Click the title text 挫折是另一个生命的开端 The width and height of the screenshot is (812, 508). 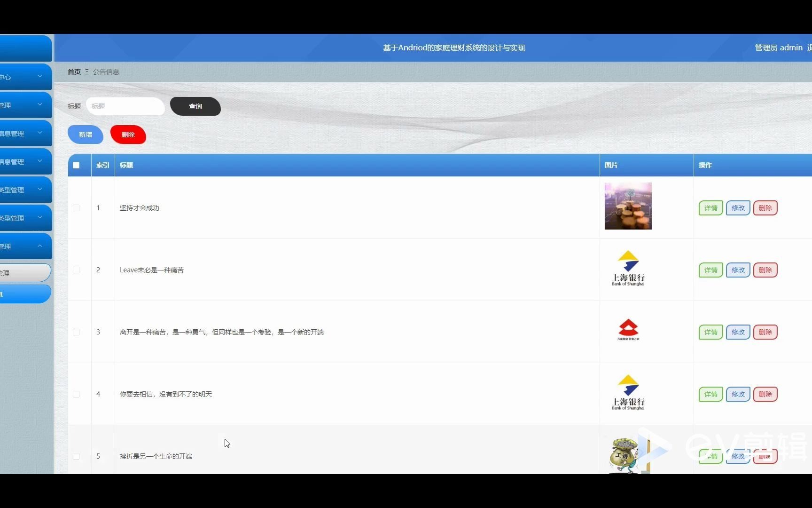point(156,456)
